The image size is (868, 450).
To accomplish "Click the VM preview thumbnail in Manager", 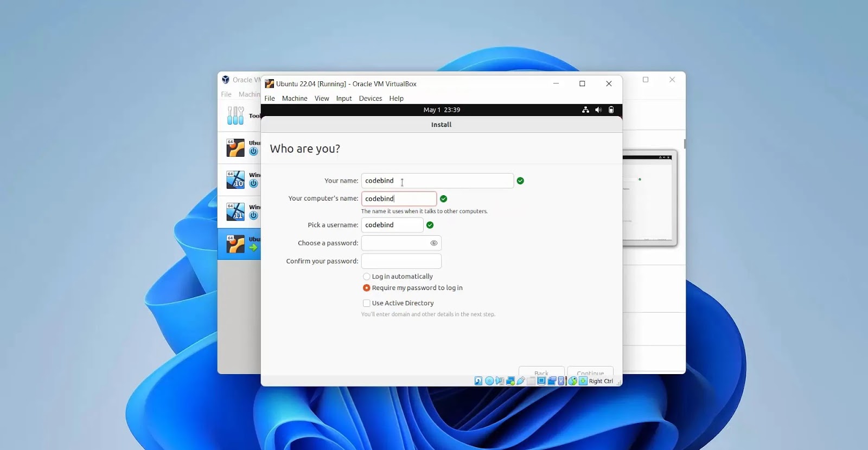I will click(650, 198).
